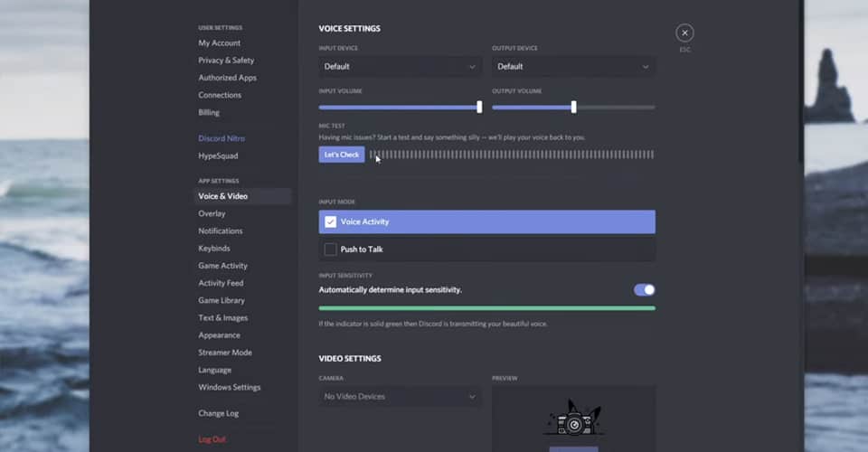This screenshot has height=452, width=868.
Task: Click the red Log Out link
Action: [212, 439]
